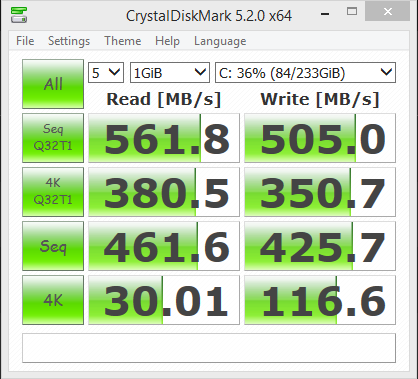Screen dimensions: 418x379
Task: Run the plain 4K test
Action: 53,300
